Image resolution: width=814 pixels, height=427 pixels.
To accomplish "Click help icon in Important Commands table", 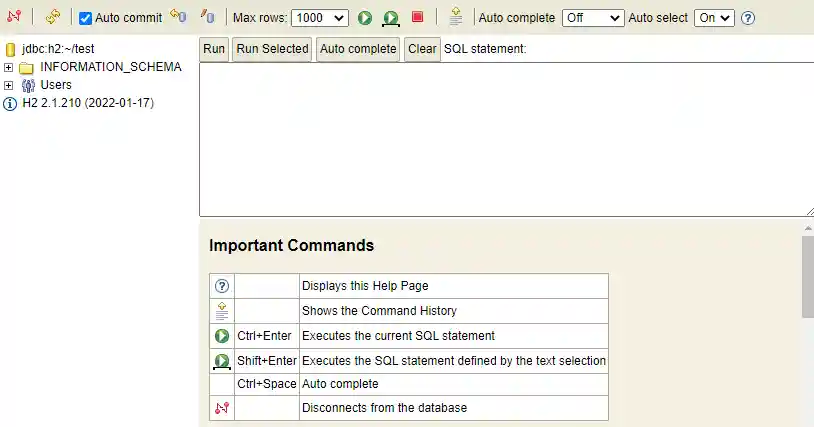I will [222, 286].
